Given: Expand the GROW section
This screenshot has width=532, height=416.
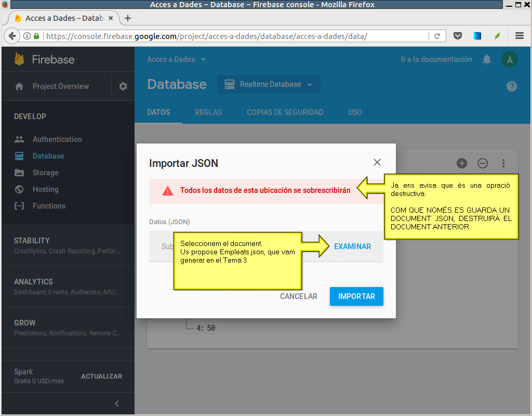Looking at the screenshot, I should pos(68,328).
